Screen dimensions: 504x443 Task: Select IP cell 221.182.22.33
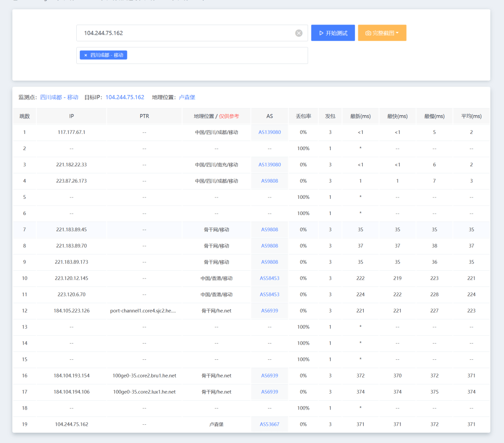71,164
